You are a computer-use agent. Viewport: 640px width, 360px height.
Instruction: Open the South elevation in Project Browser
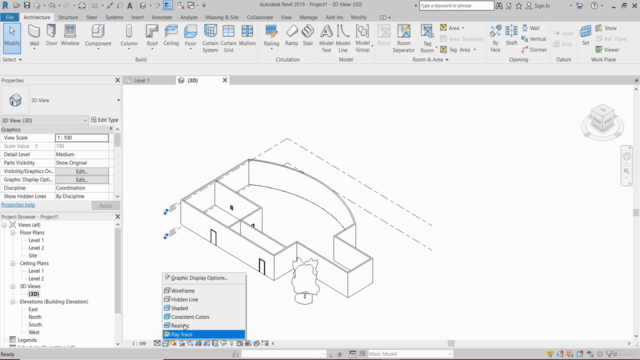pos(35,324)
